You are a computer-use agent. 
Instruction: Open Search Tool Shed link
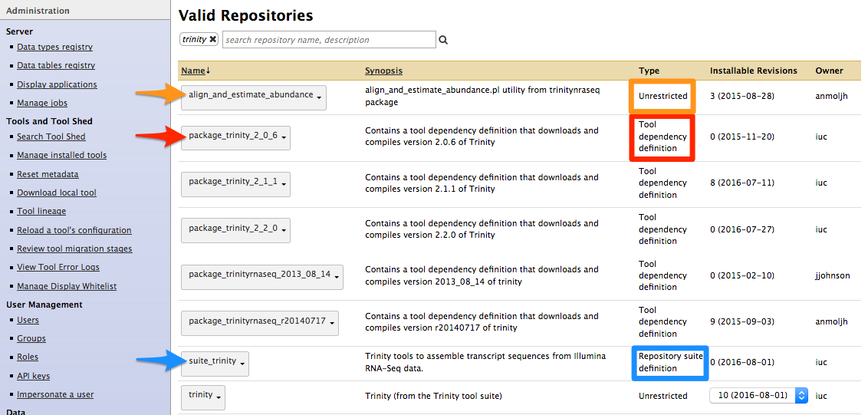point(51,137)
